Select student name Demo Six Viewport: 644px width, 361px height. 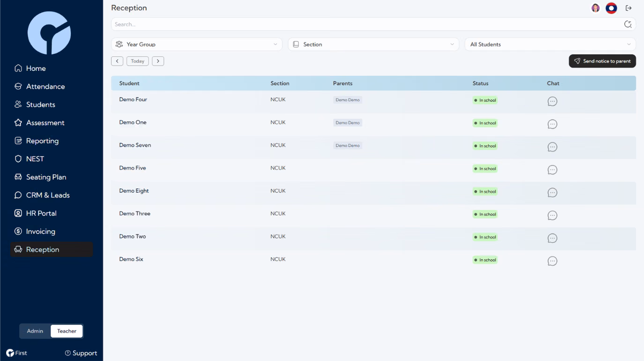click(131, 259)
